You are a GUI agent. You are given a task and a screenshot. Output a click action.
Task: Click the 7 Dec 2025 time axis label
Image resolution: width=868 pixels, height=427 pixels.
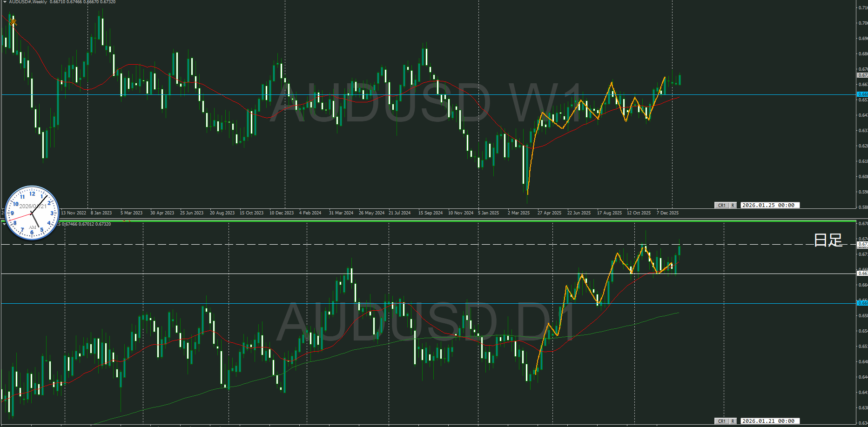point(667,213)
